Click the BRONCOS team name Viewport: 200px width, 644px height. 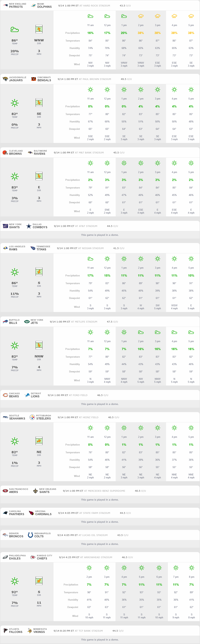tap(16, 537)
